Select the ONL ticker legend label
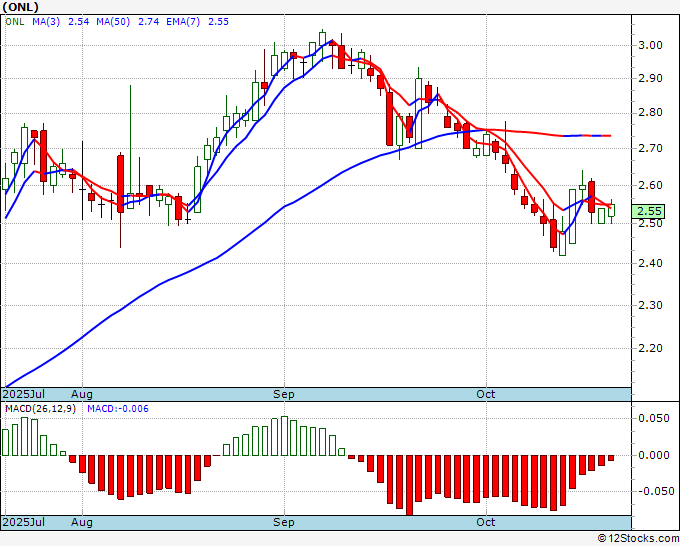The height and width of the screenshot is (546, 680). (15, 22)
